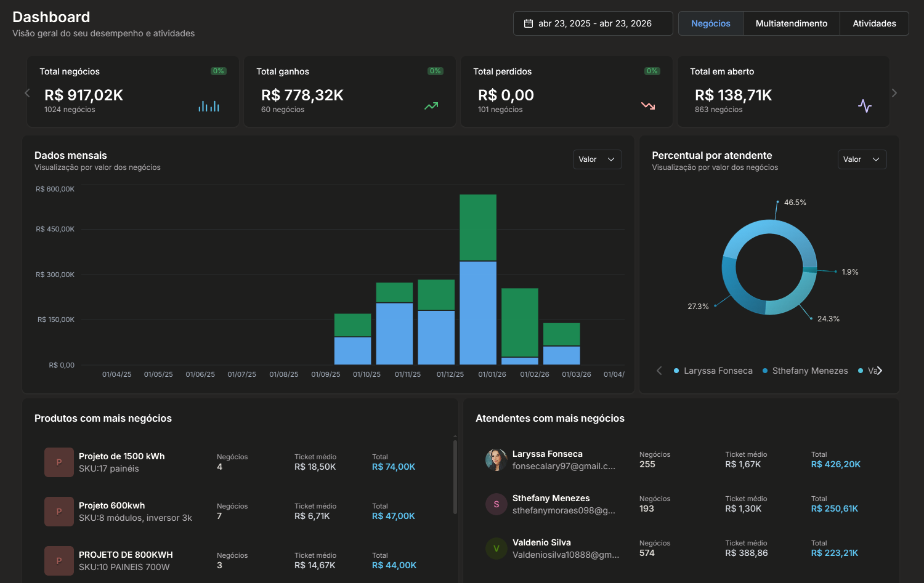Click the product icon for Projeto de 1500 kWh
The width and height of the screenshot is (924, 583).
(x=59, y=462)
